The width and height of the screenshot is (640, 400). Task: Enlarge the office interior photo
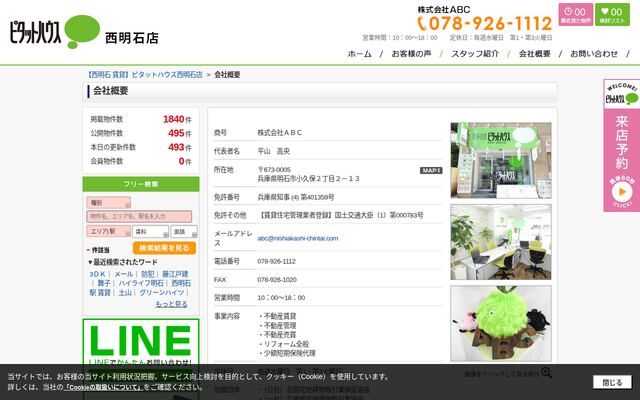pyautogui.click(x=501, y=242)
